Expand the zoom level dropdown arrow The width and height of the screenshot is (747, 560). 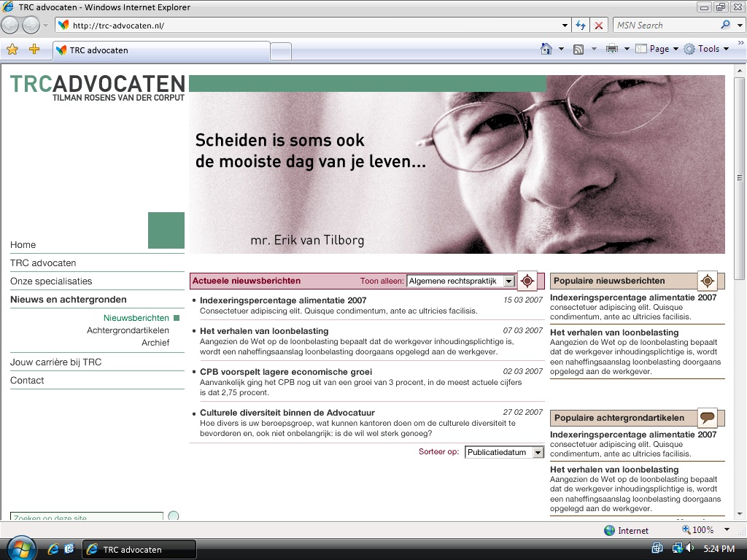[x=727, y=529]
